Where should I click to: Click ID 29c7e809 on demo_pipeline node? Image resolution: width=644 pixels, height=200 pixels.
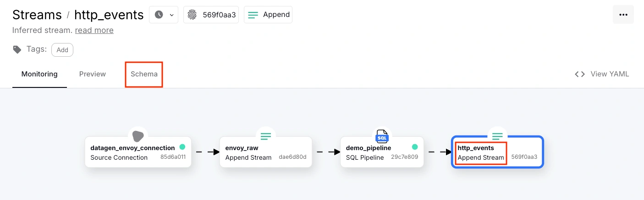pyautogui.click(x=405, y=157)
